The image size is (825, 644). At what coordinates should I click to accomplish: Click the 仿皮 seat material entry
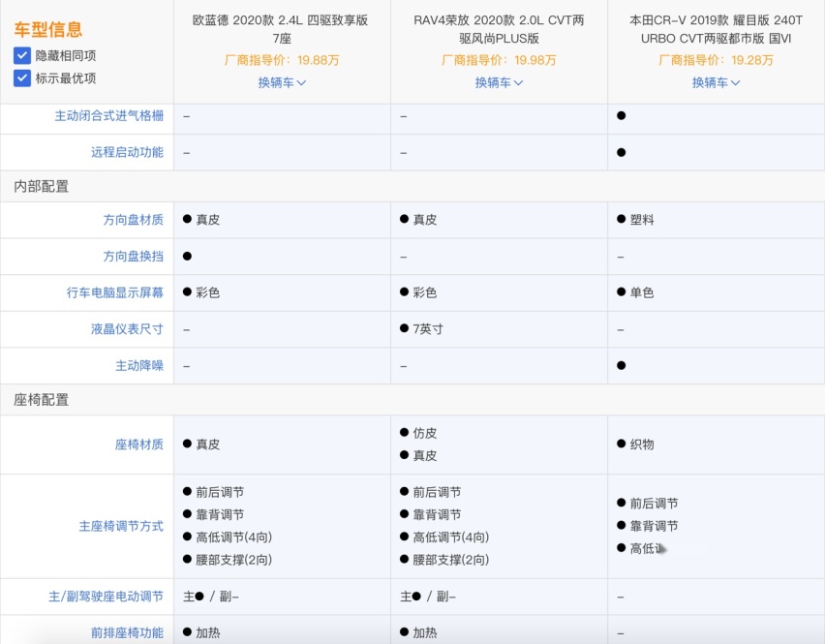click(419, 433)
